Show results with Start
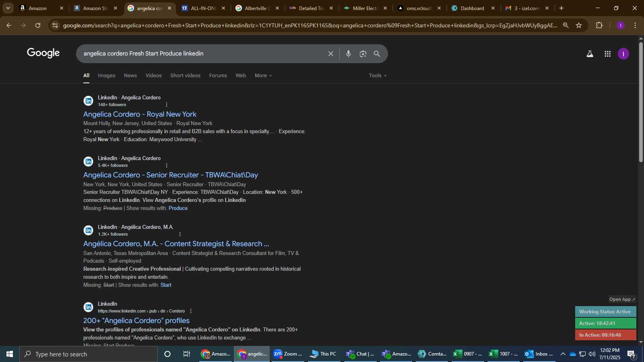Image resolution: width=644 pixels, height=362 pixels. 166,285
